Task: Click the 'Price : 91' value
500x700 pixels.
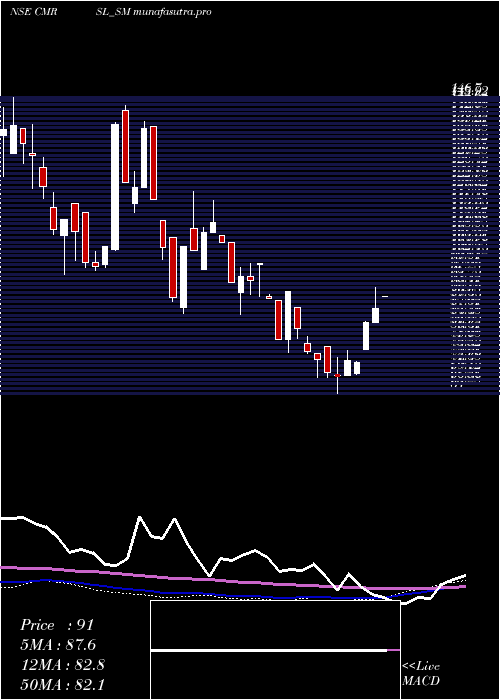Action: [57, 625]
